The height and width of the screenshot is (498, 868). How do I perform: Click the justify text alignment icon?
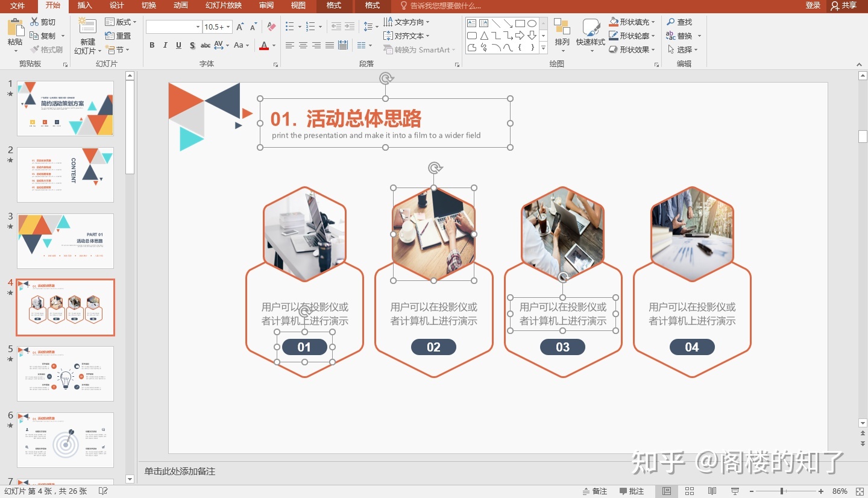330,45
